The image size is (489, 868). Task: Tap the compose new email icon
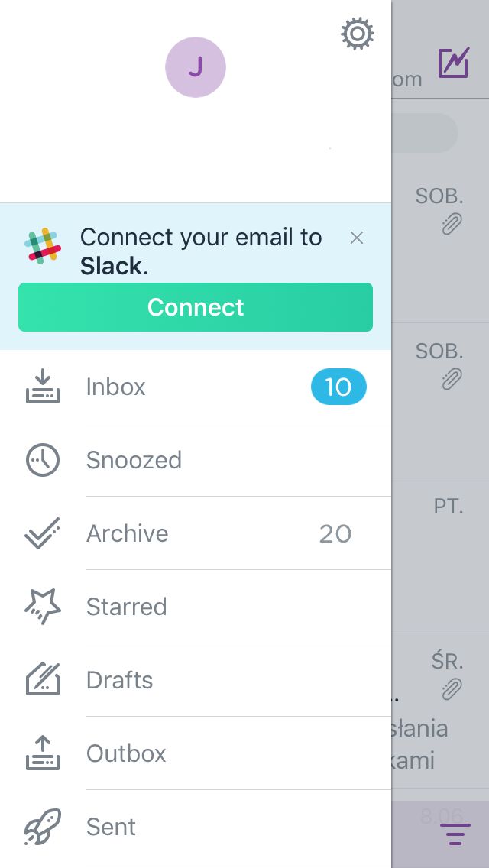454,63
